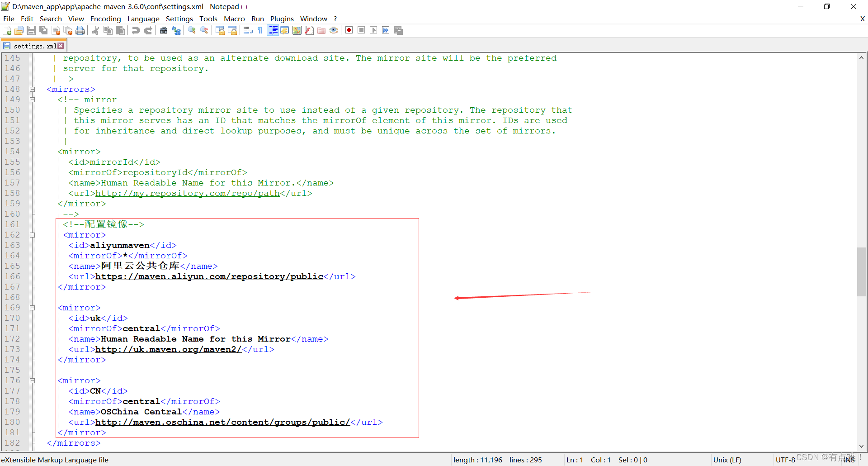The width and height of the screenshot is (868, 466).
Task: Click the maven.oschina.net URL link
Action: [223, 422]
